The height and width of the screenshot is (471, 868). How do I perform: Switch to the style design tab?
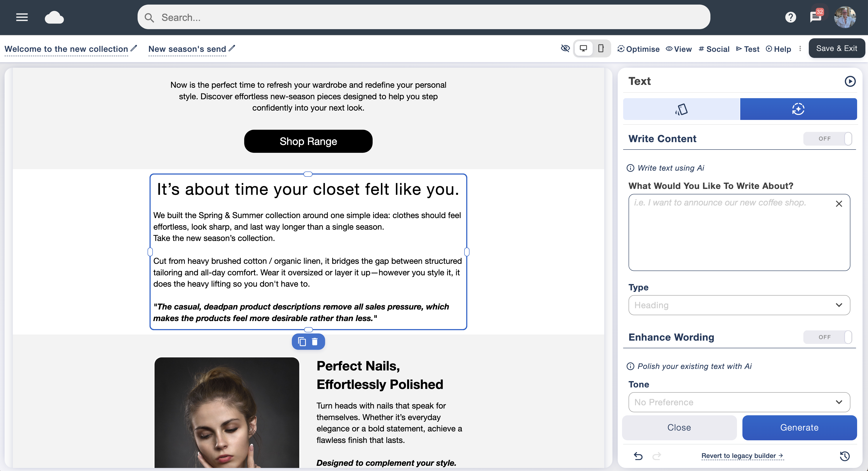(681, 109)
